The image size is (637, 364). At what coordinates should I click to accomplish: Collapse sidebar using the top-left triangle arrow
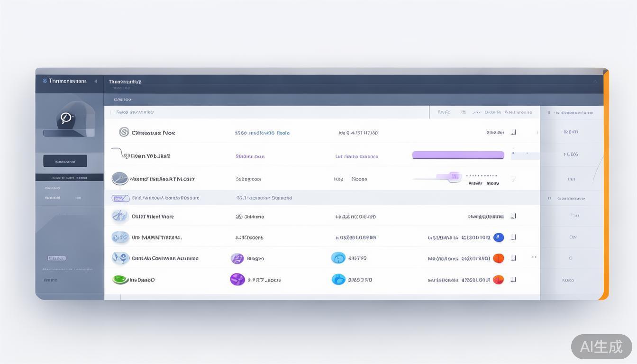[x=95, y=81]
